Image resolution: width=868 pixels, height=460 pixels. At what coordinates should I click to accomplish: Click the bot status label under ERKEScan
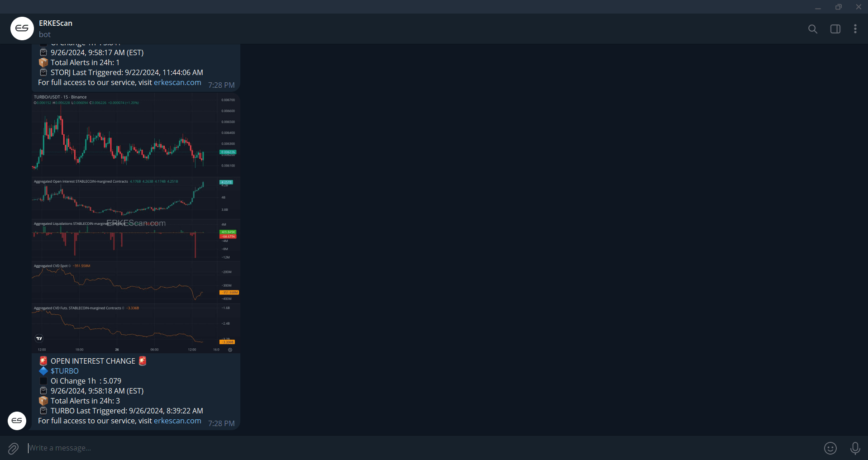pos(45,34)
